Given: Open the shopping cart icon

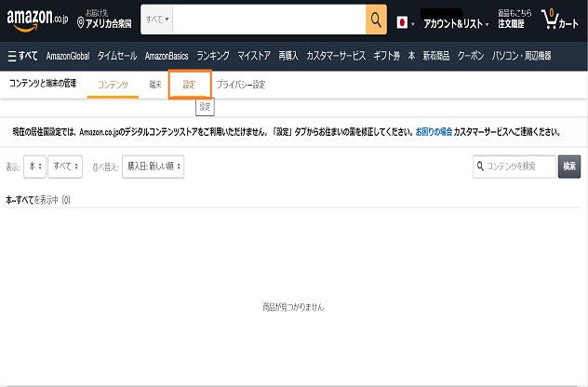Looking at the screenshot, I should coord(559,20).
